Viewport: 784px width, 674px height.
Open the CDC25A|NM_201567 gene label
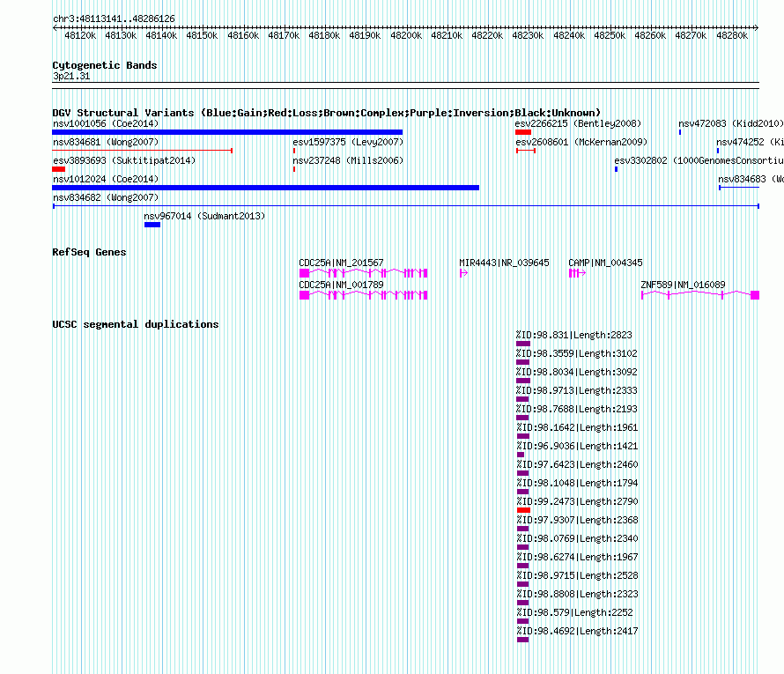coord(341,263)
